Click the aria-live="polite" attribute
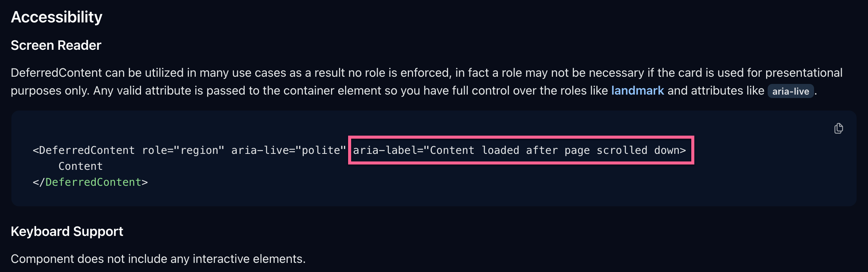868x272 pixels. 288,150
